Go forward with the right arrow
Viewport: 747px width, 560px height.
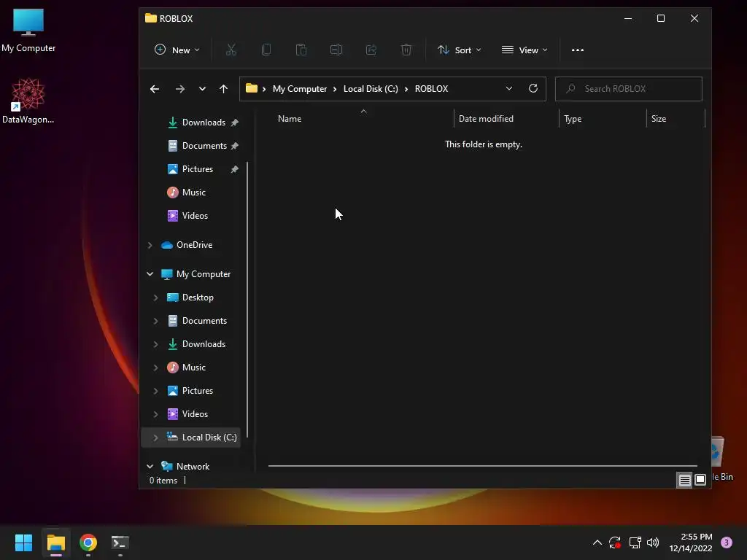pos(179,89)
